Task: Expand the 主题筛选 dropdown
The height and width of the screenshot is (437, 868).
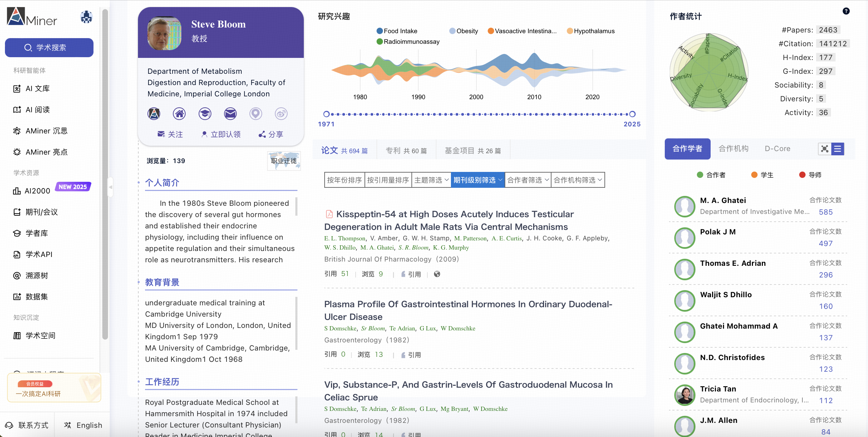Action: click(431, 180)
